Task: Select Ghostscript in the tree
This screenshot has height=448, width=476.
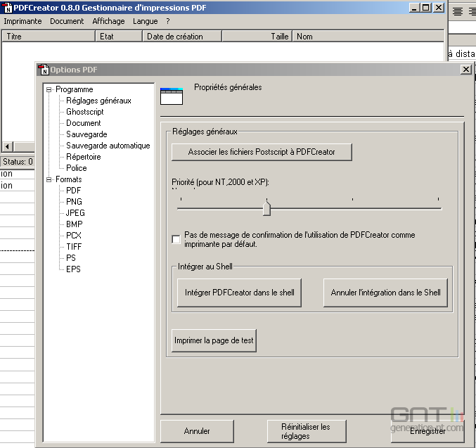Action: 84,112
